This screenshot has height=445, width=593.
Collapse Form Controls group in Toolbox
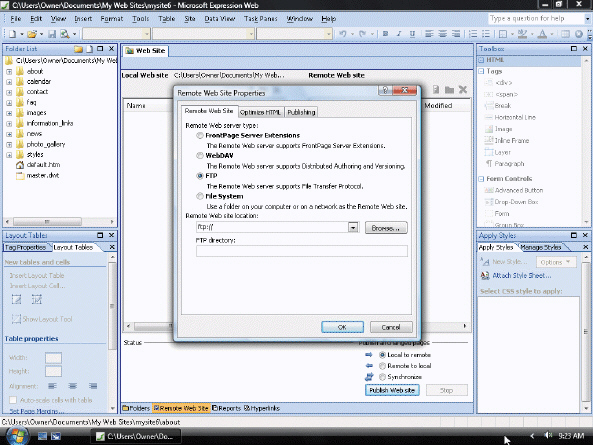(481, 179)
